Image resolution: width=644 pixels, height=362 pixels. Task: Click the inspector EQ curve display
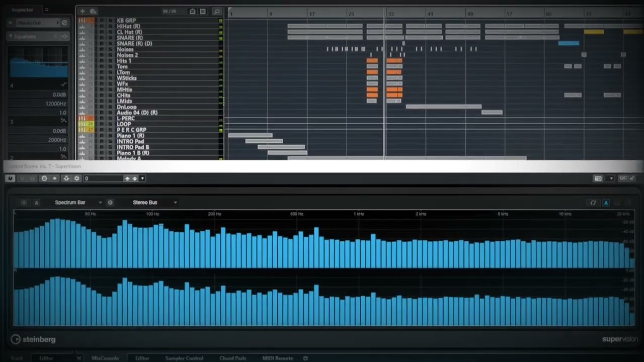(x=38, y=62)
